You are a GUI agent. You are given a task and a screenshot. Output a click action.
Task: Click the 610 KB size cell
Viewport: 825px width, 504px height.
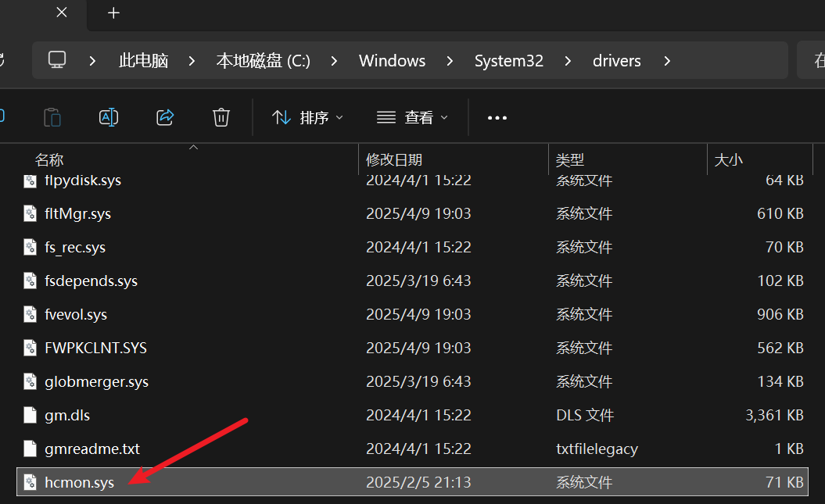pyautogui.click(x=780, y=213)
